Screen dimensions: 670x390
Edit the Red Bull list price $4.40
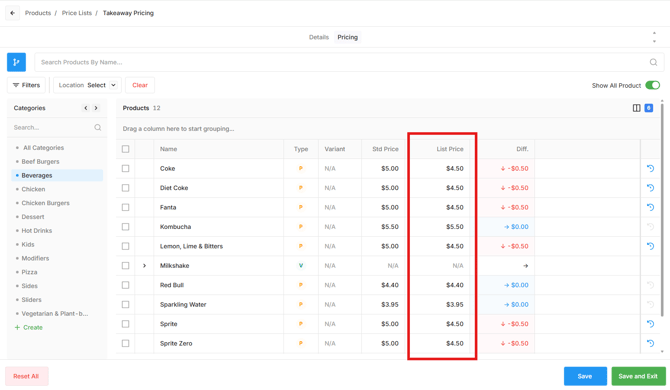pyautogui.click(x=455, y=285)
